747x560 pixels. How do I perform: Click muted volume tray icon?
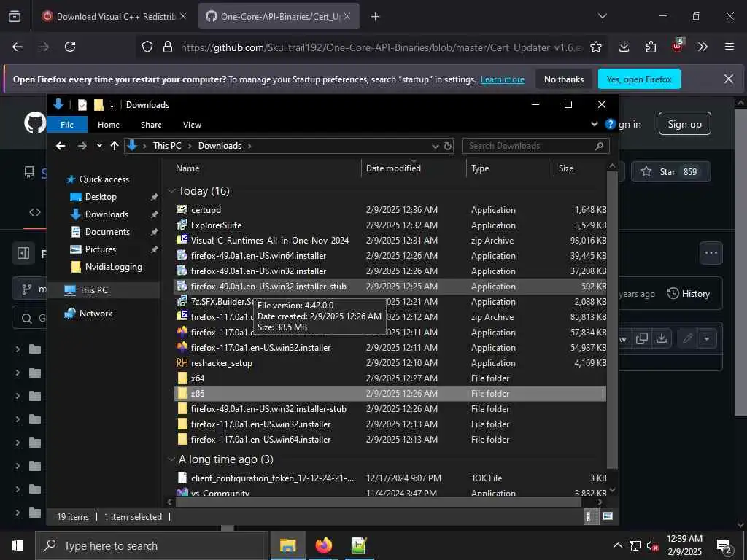[x=651, y=545]
